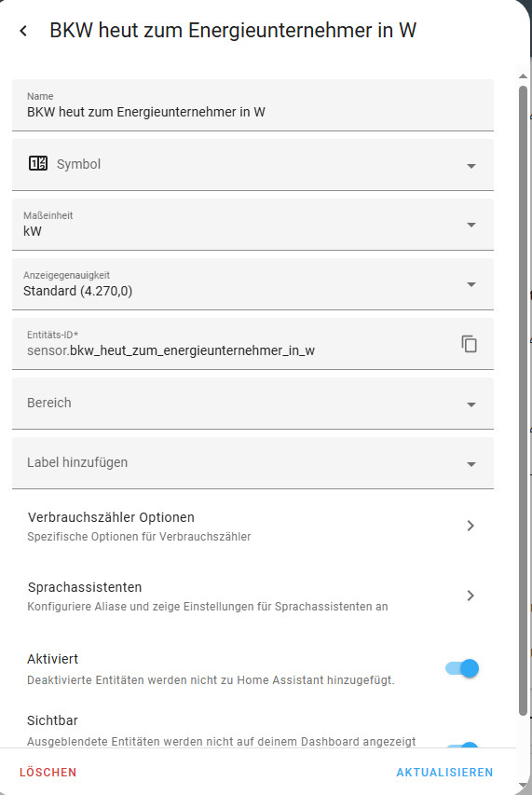Click the vertical scrollbar thumb
This screenshot has width=532, height=795.
click(x=524, y=401)
